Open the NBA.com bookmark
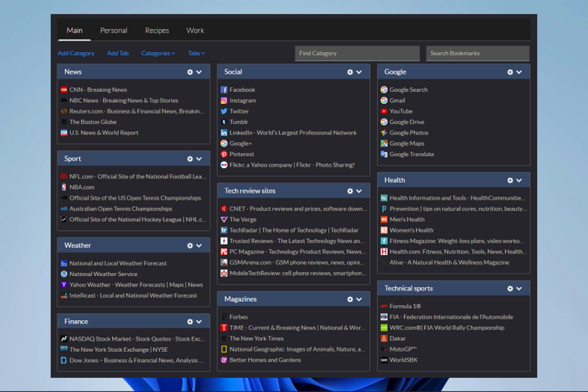This screenshot has height=392, width=588. (x=82, y=187)
